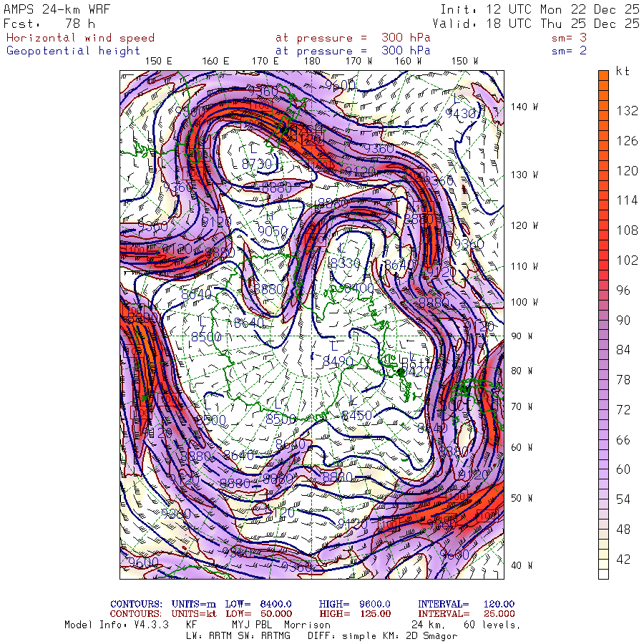Viewport: 644px width, 644px height.
Task: Click the '120 W' label on right edge
Action: [x=525, y=226]
